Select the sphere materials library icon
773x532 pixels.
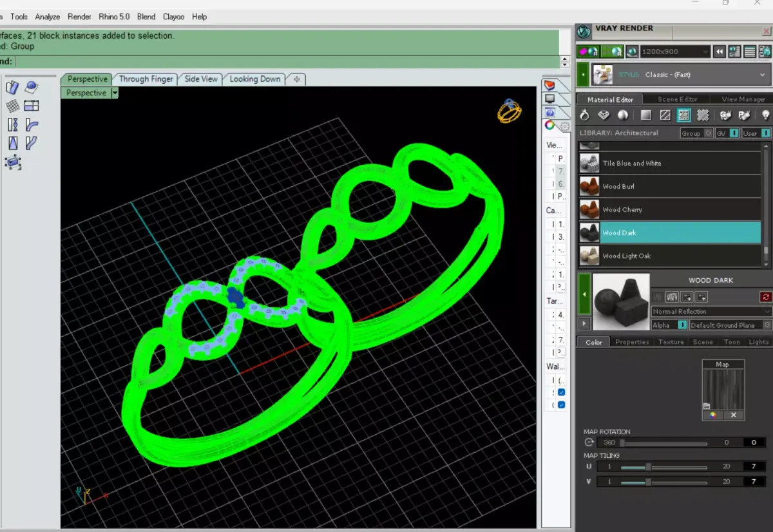click(623, 115)
